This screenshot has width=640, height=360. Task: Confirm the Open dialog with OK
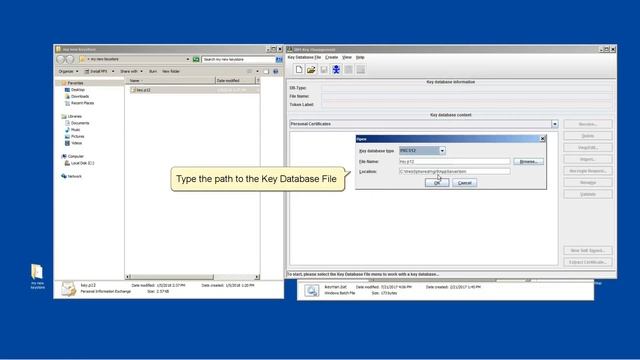tap(437, 183)
